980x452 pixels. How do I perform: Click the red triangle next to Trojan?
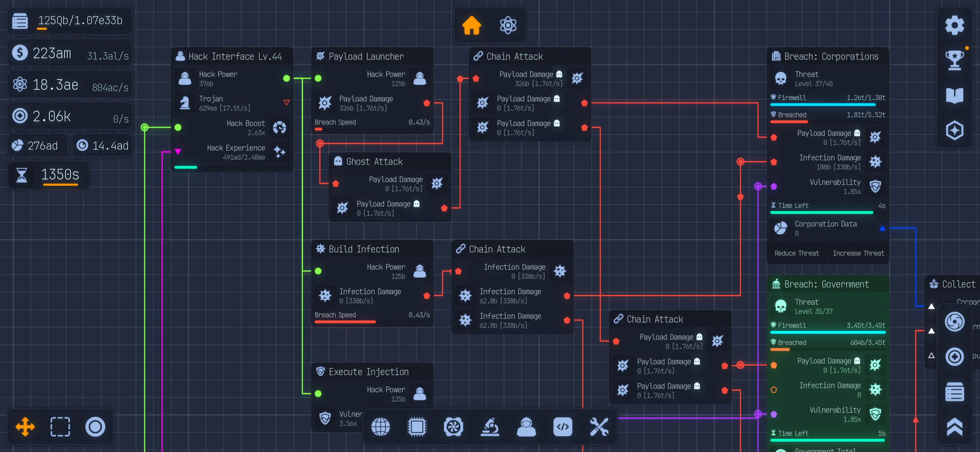[x=286, y=102]
